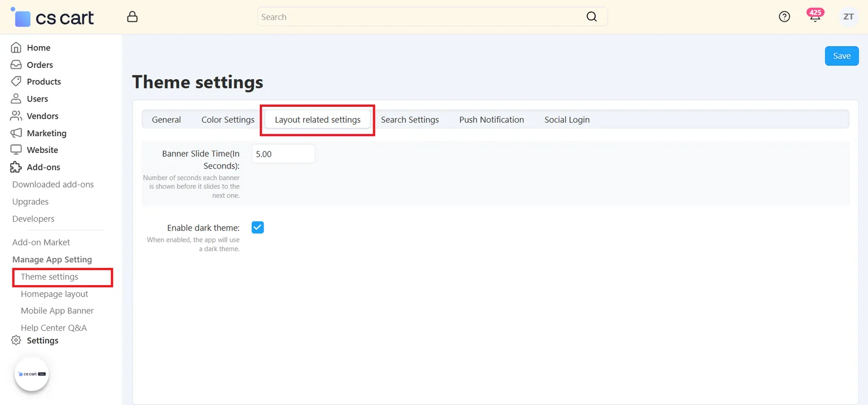Open Mobile App Banner in sidebar

[57, 311]
